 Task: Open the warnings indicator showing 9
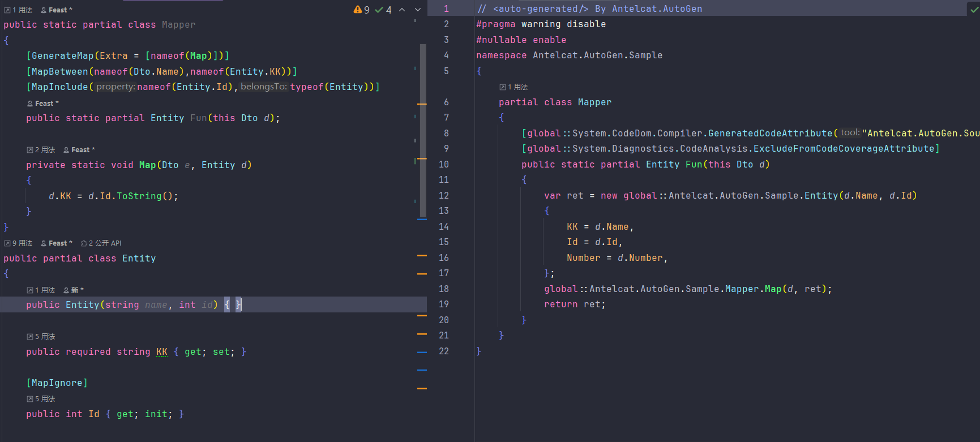361,10
